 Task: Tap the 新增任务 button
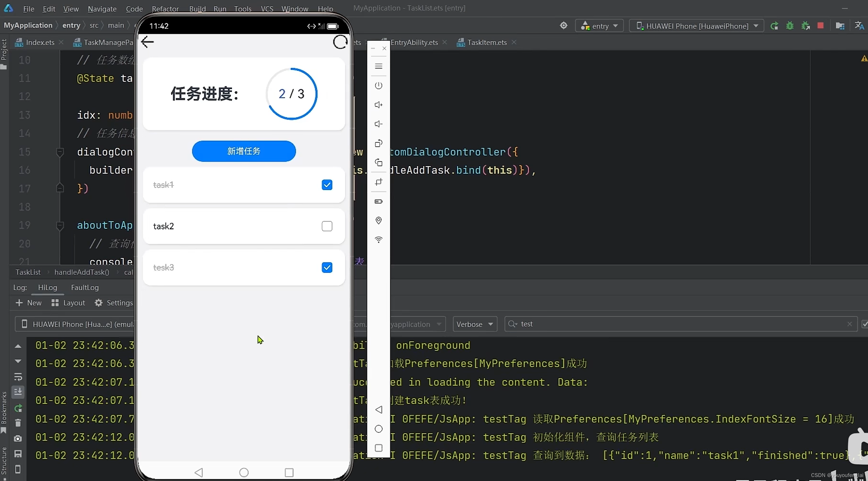pos(244,151)
